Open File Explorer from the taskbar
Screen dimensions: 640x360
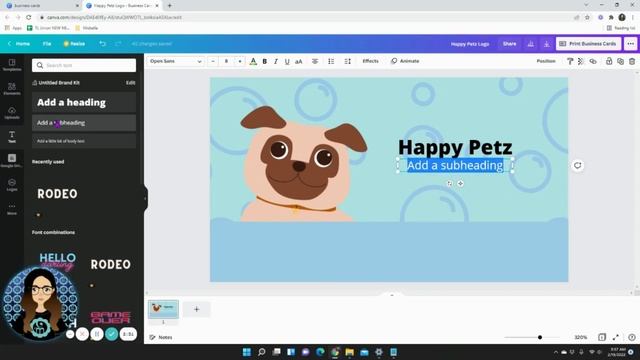click(x=349, y=352)
